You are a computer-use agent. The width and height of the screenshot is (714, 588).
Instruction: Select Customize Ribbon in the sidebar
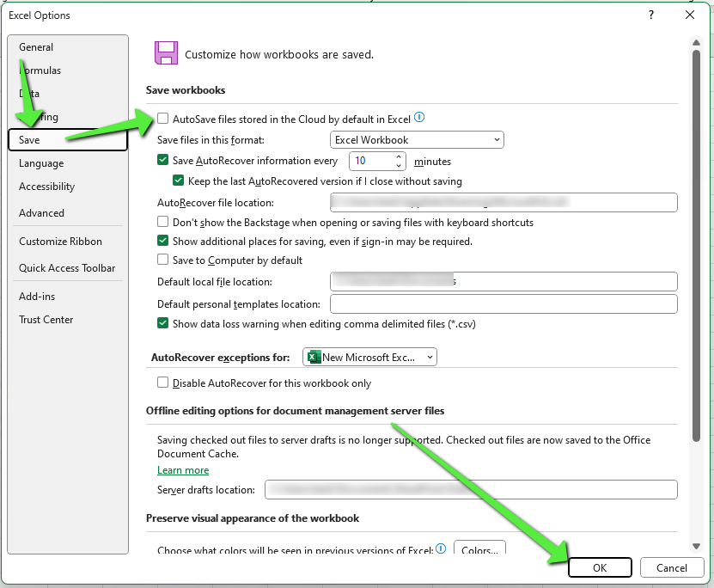point(60,242)
